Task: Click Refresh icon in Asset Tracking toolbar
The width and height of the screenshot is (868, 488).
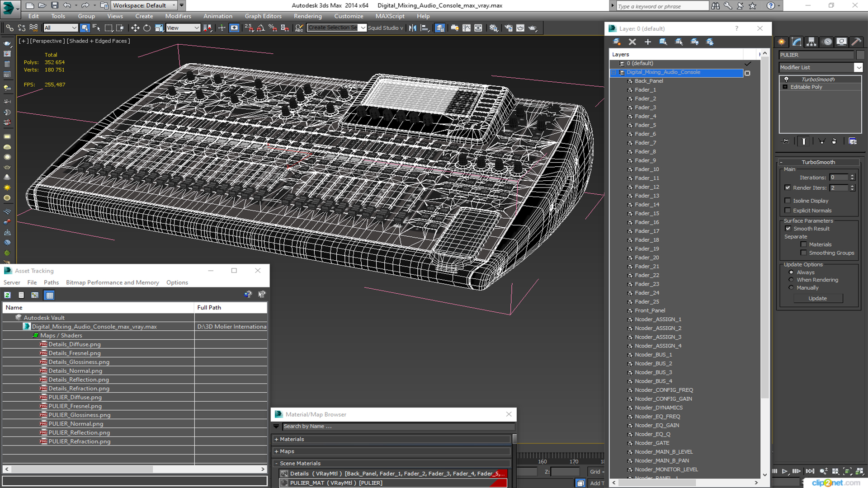Action: pyautogui.click(x=8, y=295)
